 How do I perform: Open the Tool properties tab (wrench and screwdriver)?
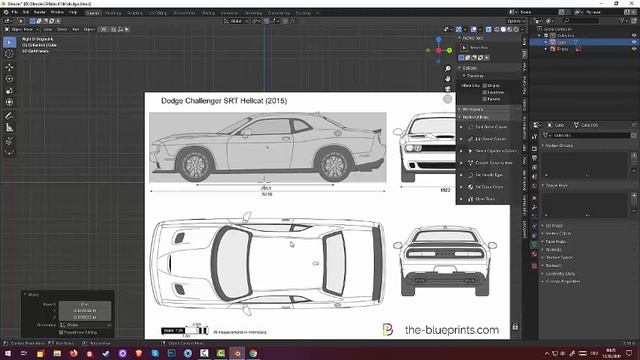534,136
